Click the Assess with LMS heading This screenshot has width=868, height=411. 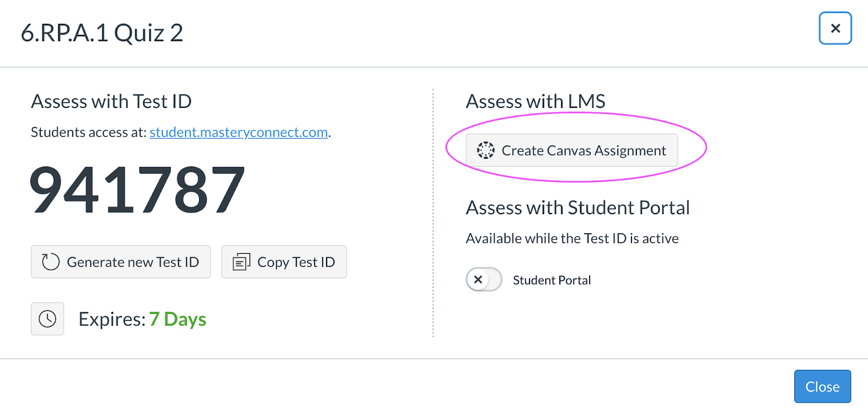click(535, 101)
